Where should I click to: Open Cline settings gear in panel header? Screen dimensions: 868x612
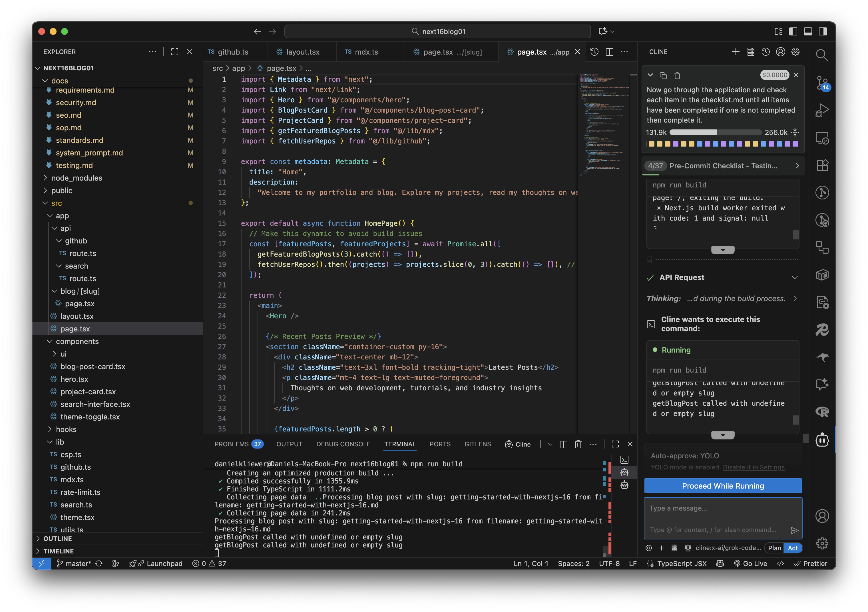click(795, 52)
